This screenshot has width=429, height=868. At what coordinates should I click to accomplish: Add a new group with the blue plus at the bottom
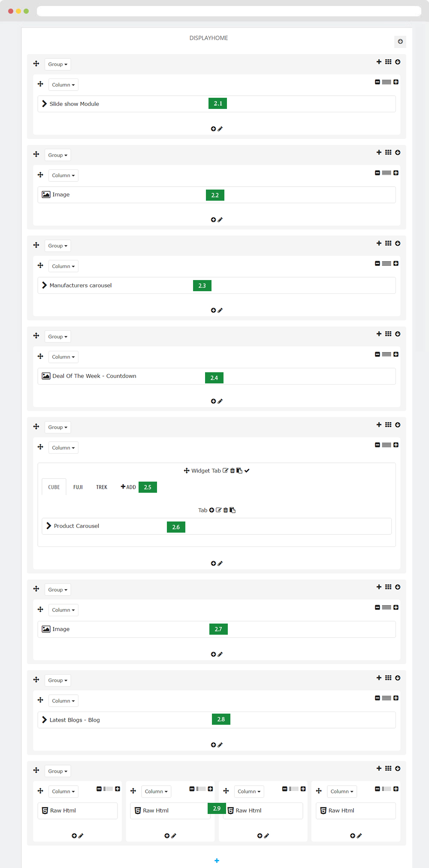click(217, 860)
